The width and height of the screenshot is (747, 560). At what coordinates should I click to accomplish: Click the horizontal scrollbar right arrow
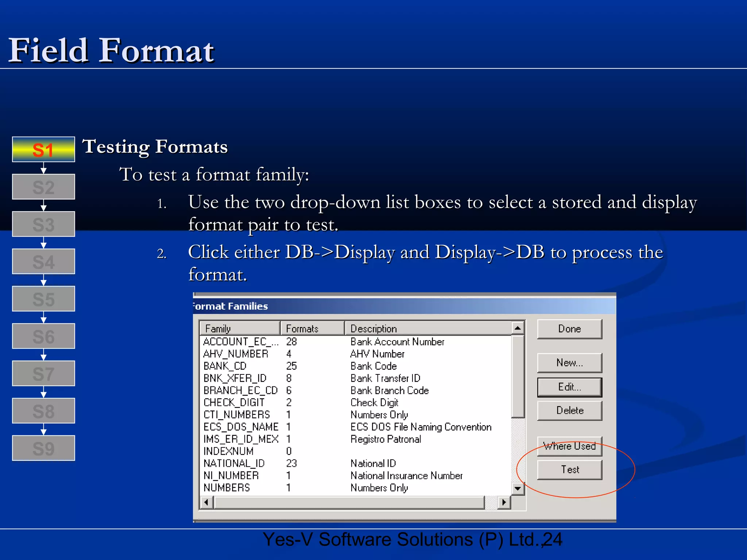(504, 502)
